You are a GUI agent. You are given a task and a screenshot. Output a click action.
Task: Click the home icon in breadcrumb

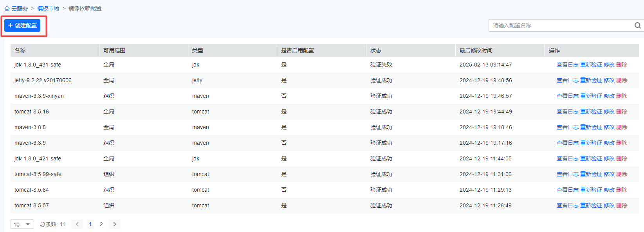pyautogui.click(x=7, y=8)
